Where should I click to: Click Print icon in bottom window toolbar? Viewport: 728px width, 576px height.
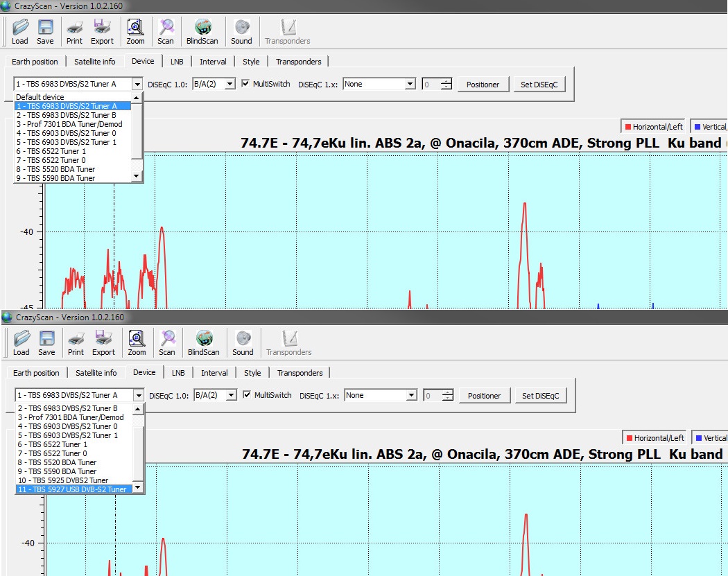[x=76, y=339]
